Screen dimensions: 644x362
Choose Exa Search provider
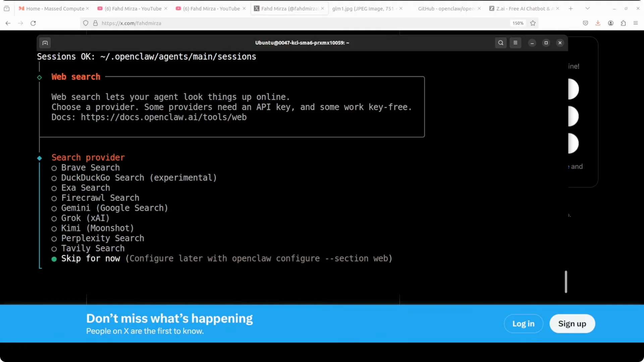[80, 188]
